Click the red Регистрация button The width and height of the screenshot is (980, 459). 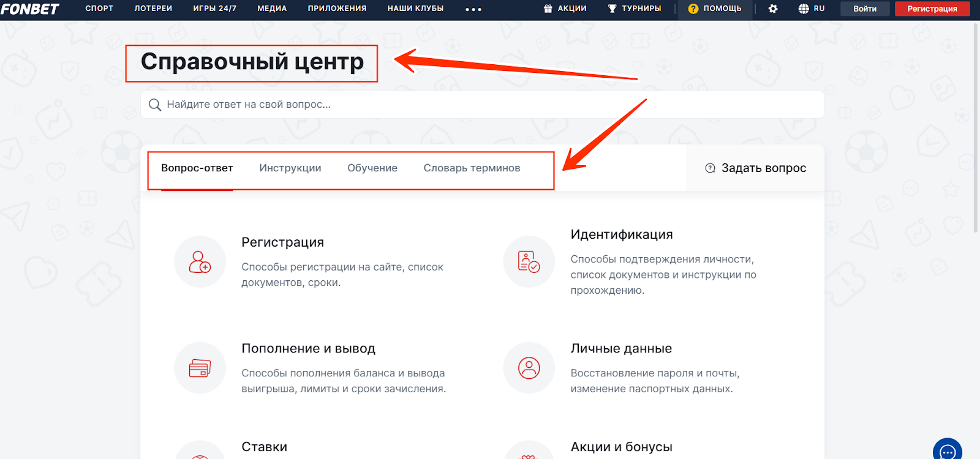[932, 9]
